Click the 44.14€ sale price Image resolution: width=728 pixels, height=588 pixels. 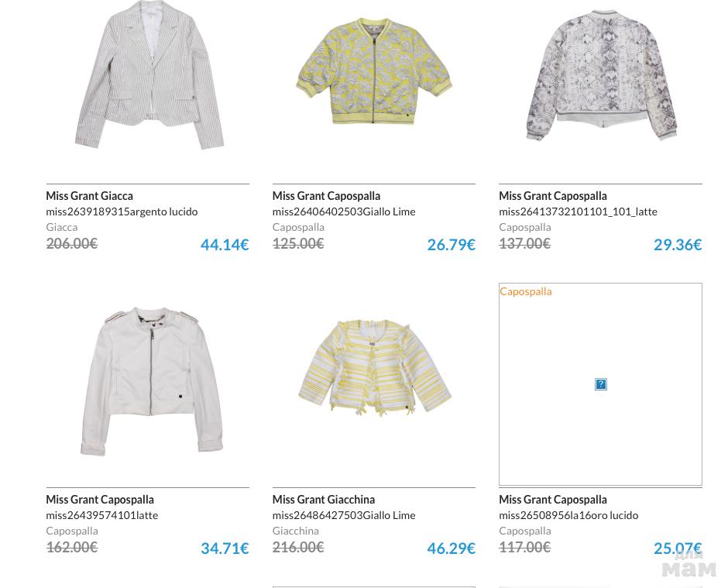pyautogui.click(x=225, y=244)
